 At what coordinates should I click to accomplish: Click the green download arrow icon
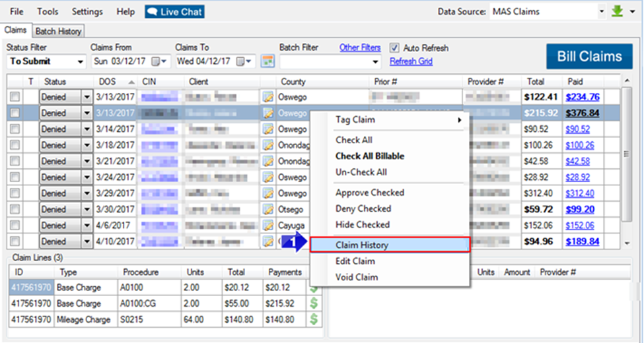pyautogui.click(x=618, y=11)
